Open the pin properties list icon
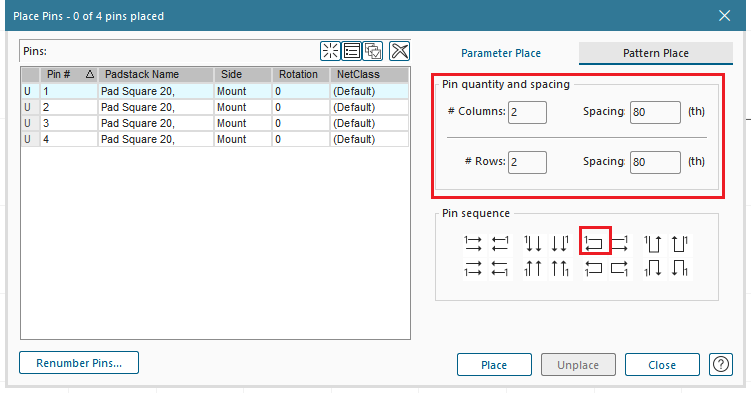Screen dimensions: 751x393 click(352, 51)
